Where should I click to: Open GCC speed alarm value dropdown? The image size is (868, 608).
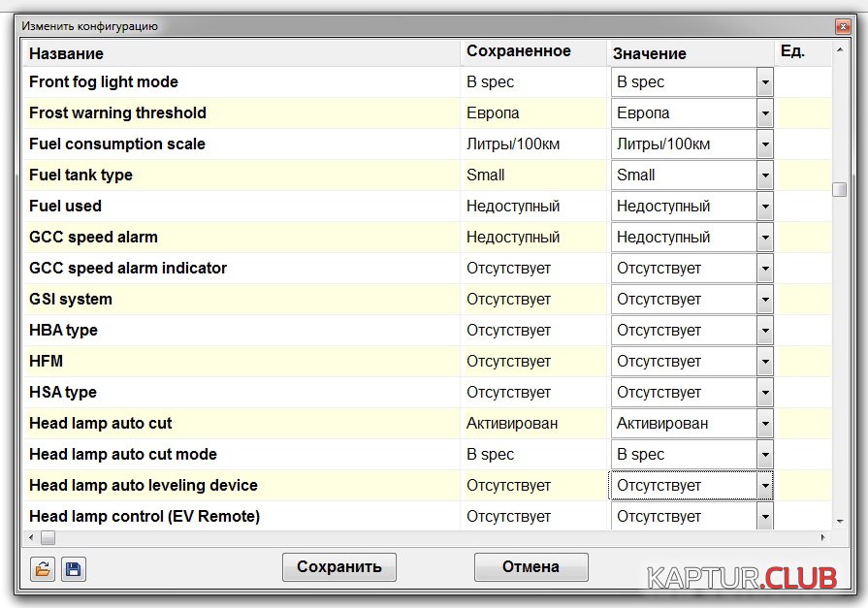tap(764, 238)
